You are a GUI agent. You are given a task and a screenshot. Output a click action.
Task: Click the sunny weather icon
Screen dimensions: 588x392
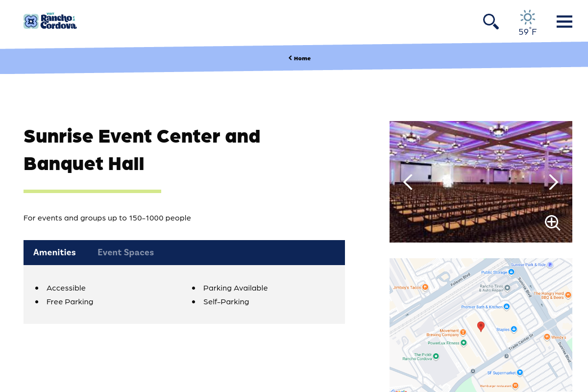(x=528, y=17)
